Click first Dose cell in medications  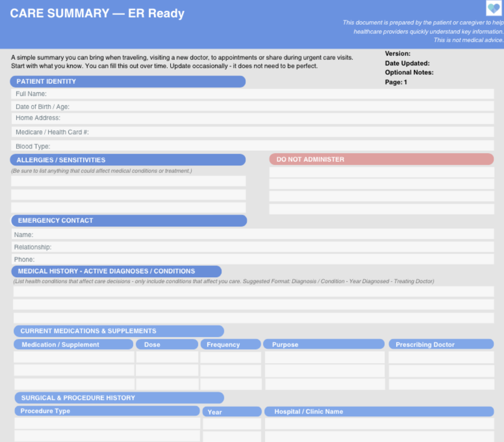point(167,357)
